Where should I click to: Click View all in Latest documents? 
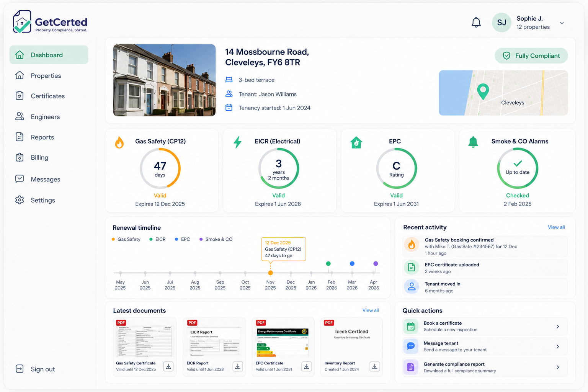coord(371,310)
